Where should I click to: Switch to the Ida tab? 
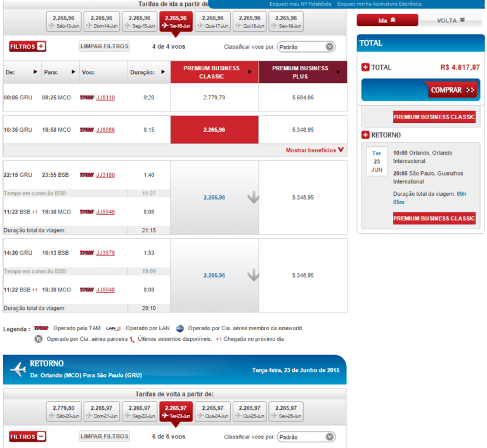pyautogui.click(x=387, y=20)
